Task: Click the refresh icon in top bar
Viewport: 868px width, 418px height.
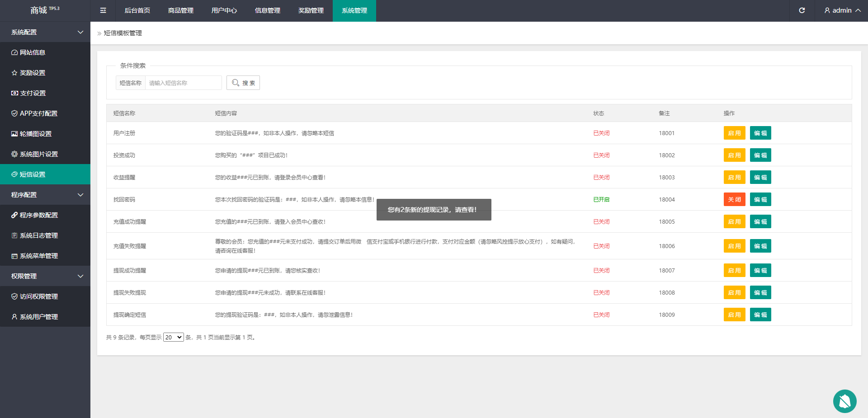Action: tap(802, 10)
